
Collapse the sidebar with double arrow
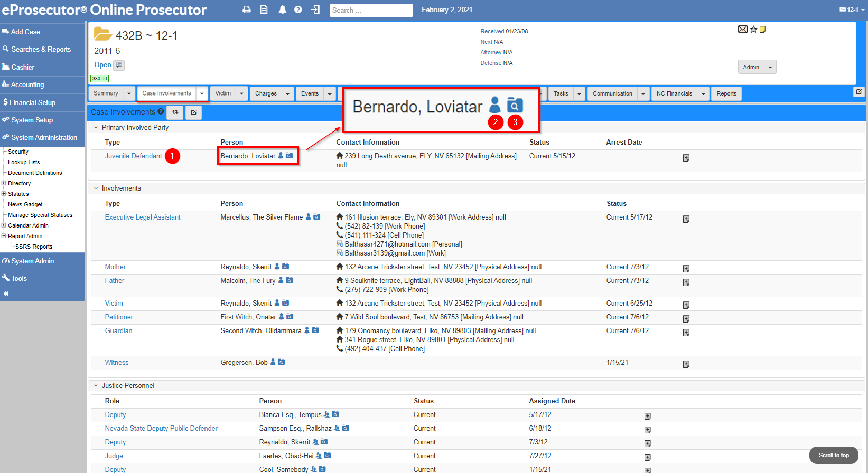tap(6, 294)
